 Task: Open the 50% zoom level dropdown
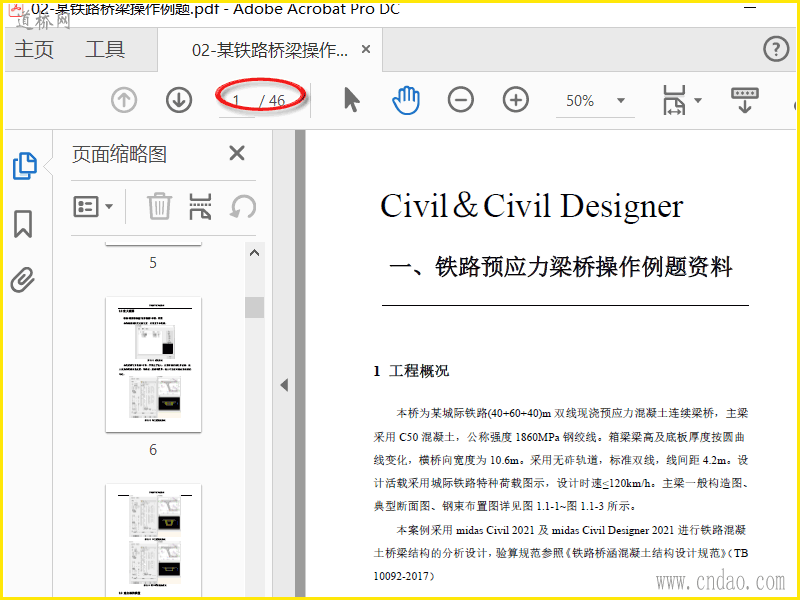click(621, 101)
